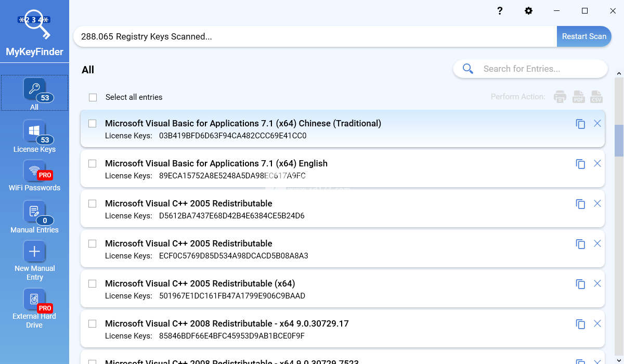The width and height of the screenshot is (624, 364).
Task: Check the VBA 7.1 Chinese (Traditional) entry
Action: (93, 123)
